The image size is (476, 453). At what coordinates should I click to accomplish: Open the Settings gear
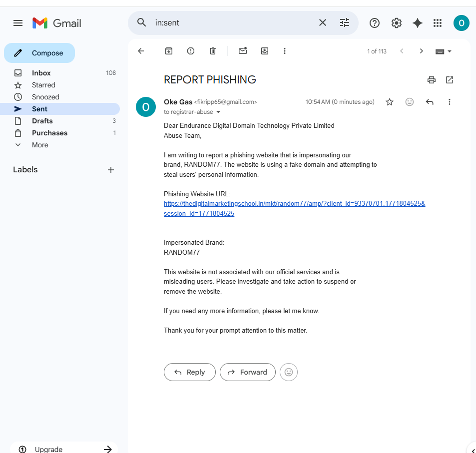(x=396, y=23)
